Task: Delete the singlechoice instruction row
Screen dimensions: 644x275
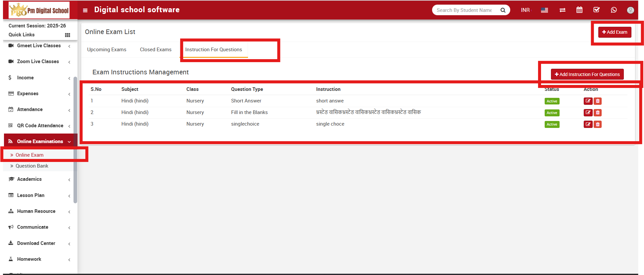Action: pyautogui.click(x=598, y=124)
